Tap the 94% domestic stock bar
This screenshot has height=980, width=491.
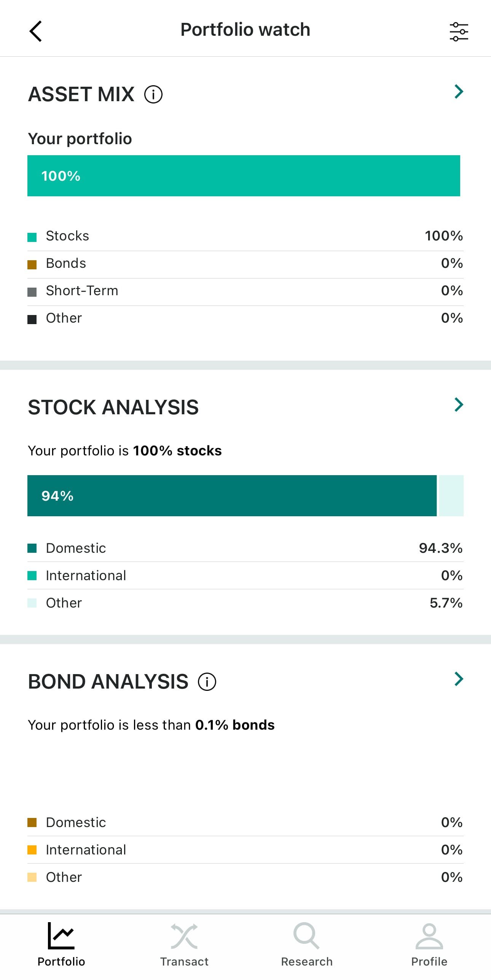pyautogui.click(x=232, y=496)
